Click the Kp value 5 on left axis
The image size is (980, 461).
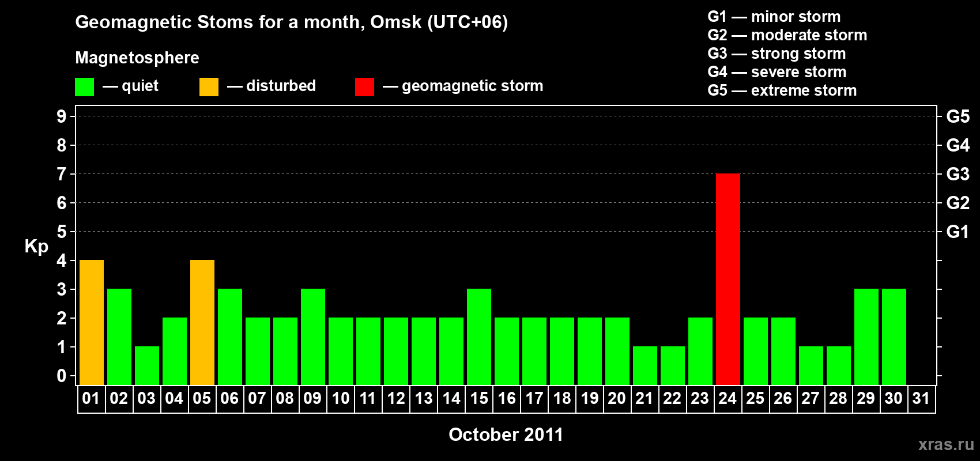click(62, 232)
